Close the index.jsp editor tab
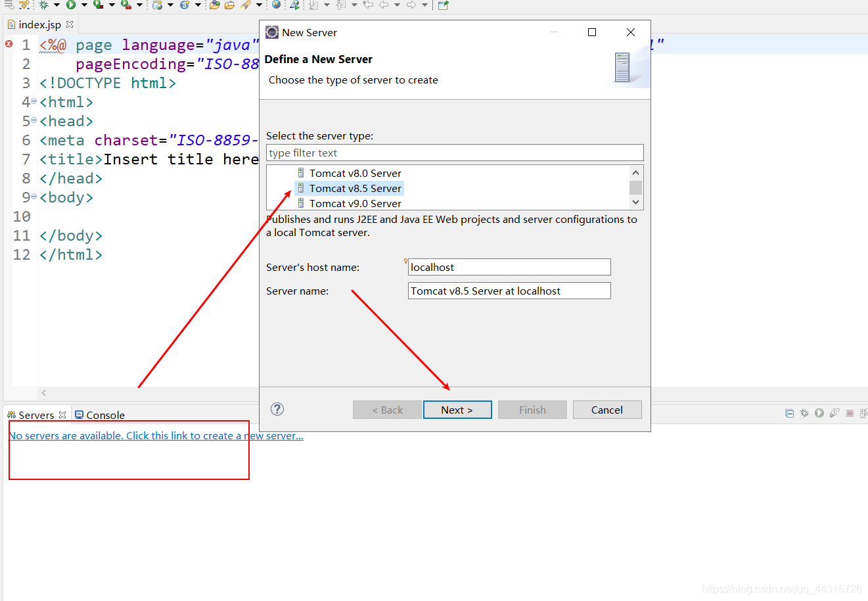Viewport: 868px width, 601px height. tap(70, 24)
